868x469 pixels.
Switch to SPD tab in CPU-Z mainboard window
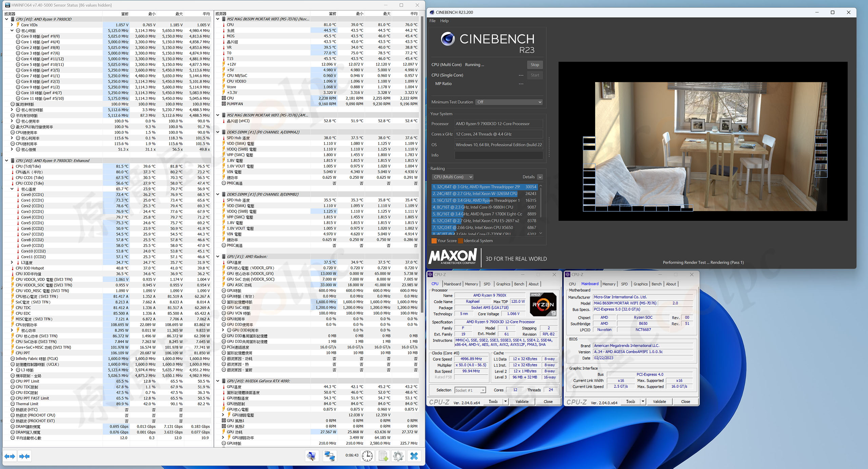point(624,284)
